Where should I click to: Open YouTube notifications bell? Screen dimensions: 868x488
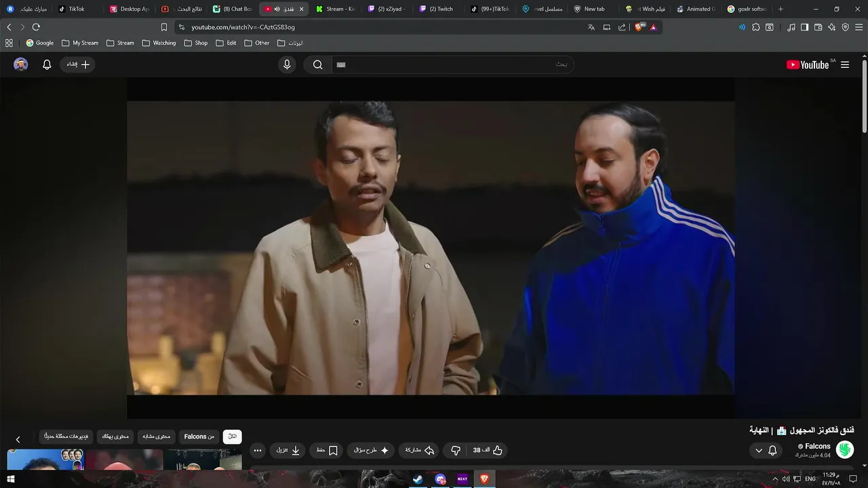47,64
